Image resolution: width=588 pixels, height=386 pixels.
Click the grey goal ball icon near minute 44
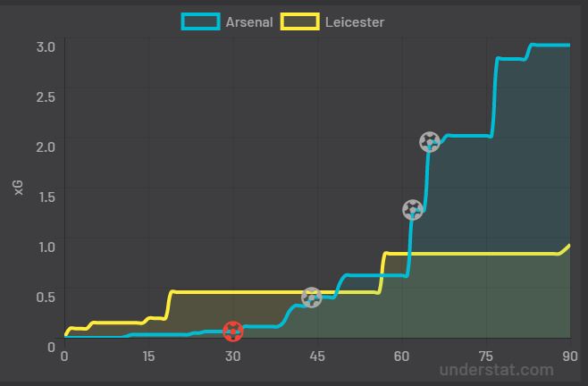pyautogui.click(x=312, y=298)
